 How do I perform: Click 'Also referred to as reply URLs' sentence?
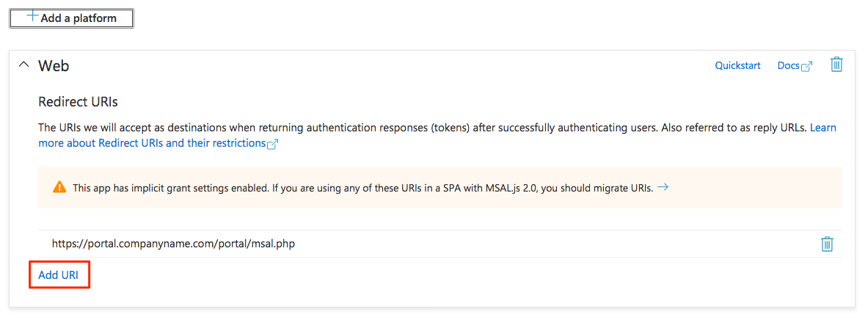pyautogui.click(x=734, y=128)
